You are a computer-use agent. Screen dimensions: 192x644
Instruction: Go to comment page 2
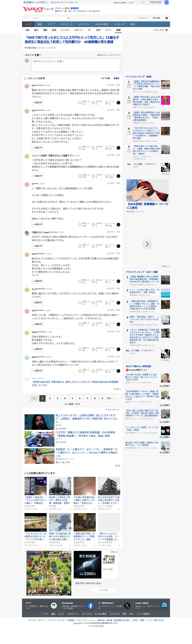(50, 398)
